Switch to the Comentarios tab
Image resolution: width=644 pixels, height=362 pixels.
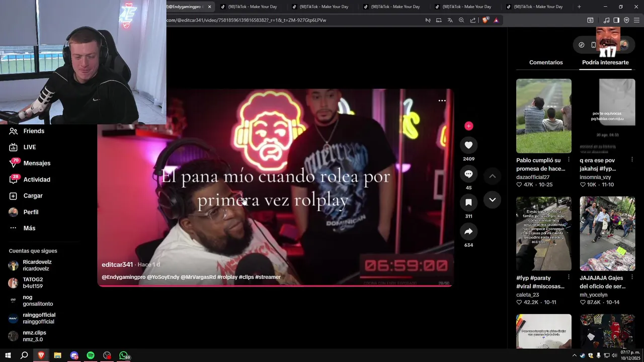546,62
